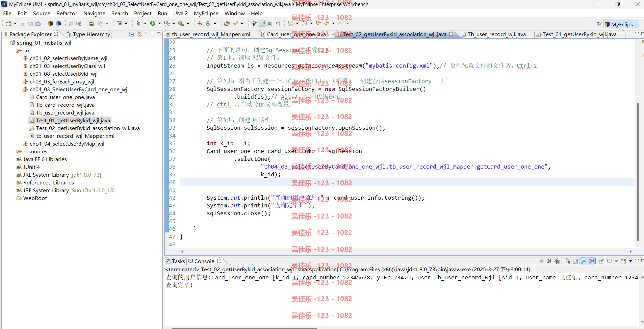Viewport: 644px width, 329px height.
Task: Toggle Mark Occurrences highlighter button
Action: 262,23
